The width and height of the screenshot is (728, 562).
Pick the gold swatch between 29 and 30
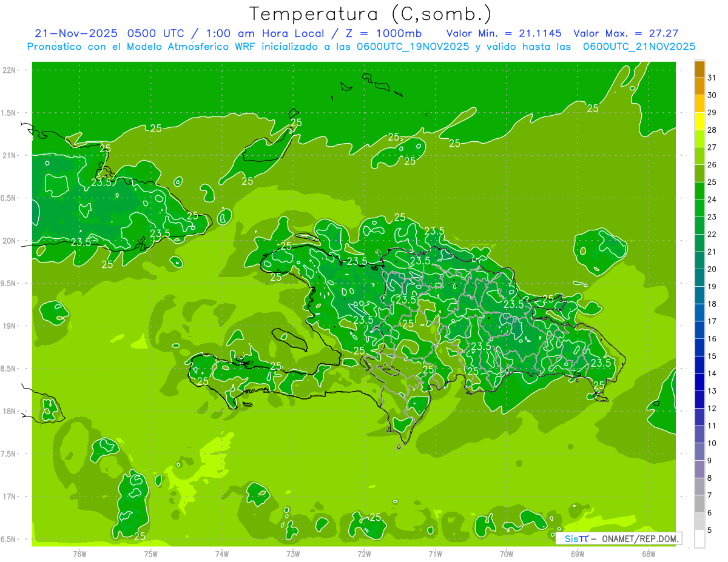699,104
